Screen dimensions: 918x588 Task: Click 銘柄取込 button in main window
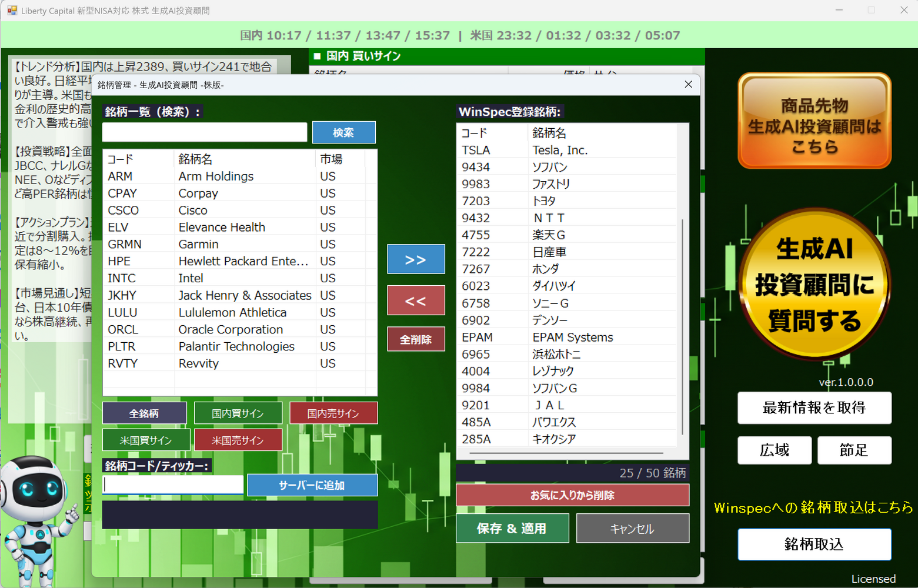tap(814, 544)
